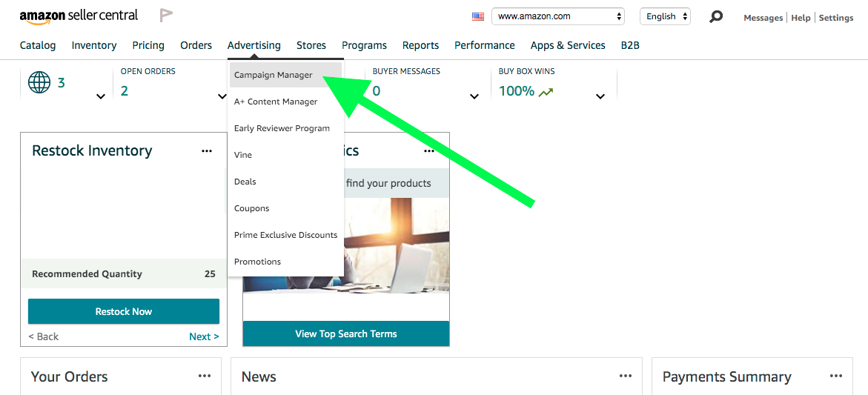This screenshot has width=868, height=395.
Task: Open News widget three-dot menu
Action: pos(626,376)
